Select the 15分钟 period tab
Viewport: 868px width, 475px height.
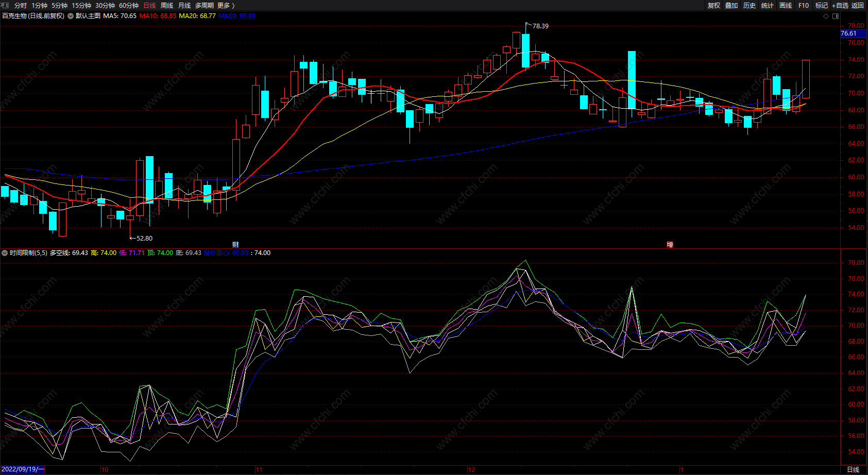[x=81, y=5]
